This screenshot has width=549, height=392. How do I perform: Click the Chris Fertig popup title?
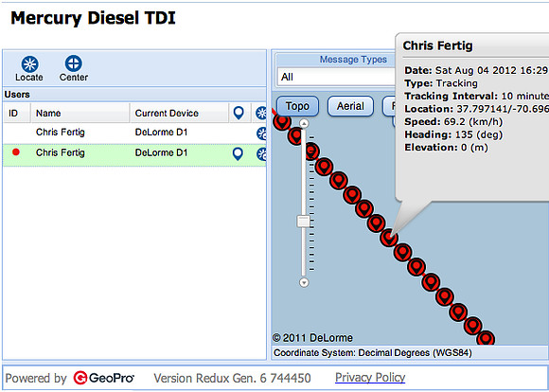tap(437, 45)
